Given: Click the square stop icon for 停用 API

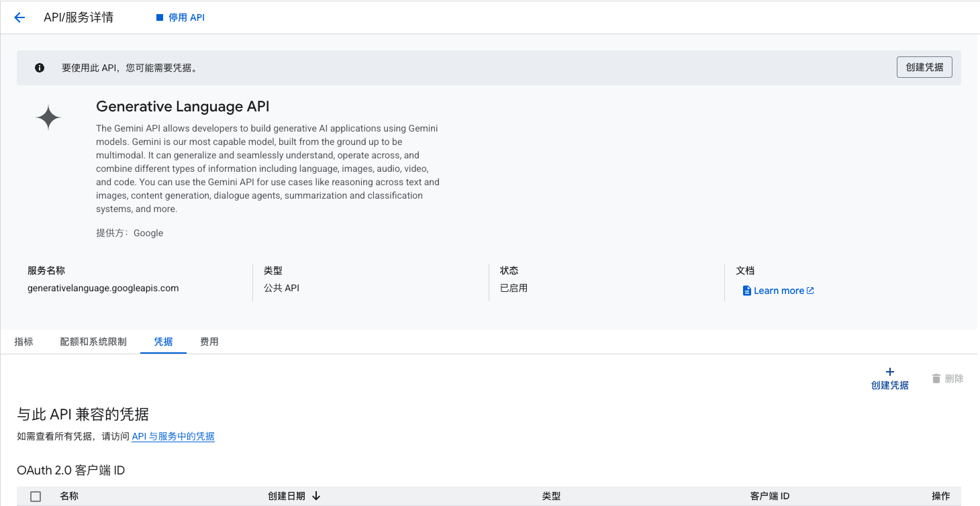Looking at the screenshot, I should [160, 18].
